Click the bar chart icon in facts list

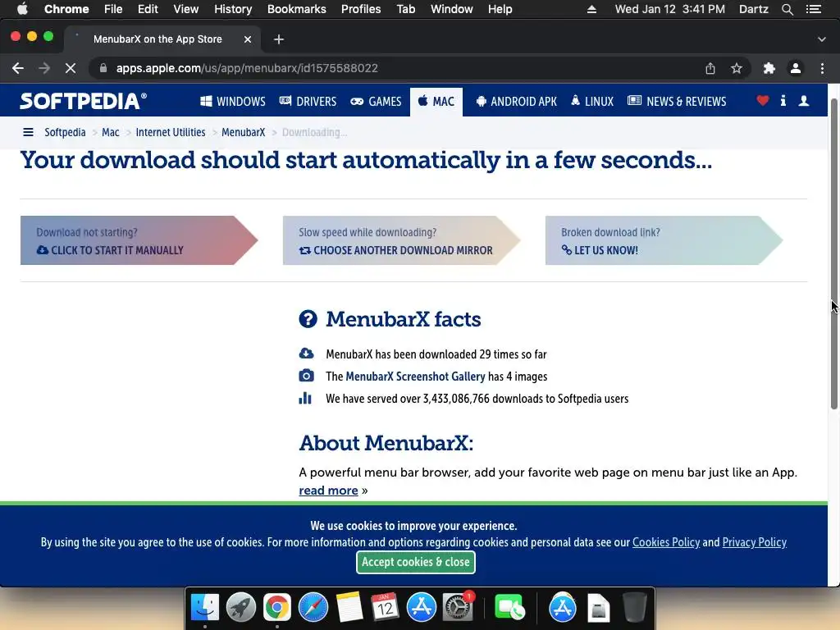click(x=305, y=398)
